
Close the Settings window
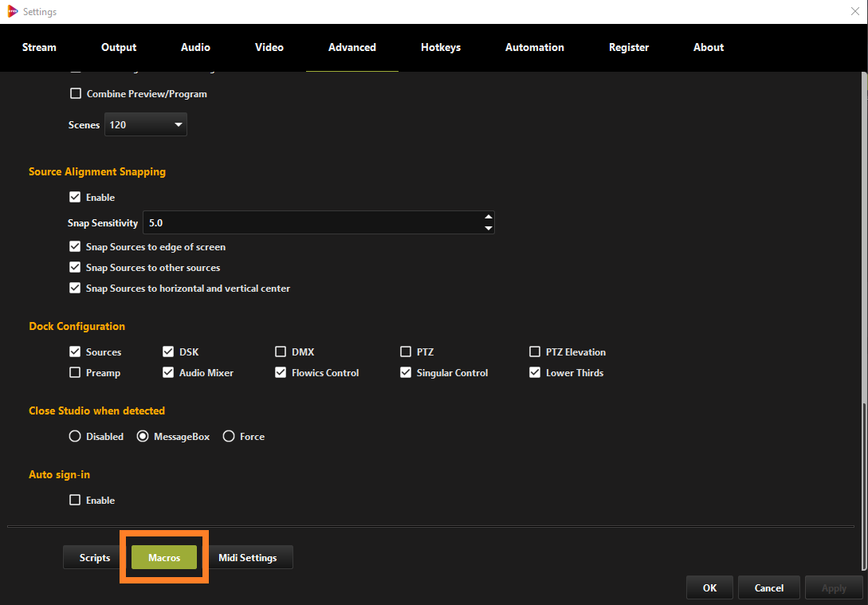pos(854,12)
